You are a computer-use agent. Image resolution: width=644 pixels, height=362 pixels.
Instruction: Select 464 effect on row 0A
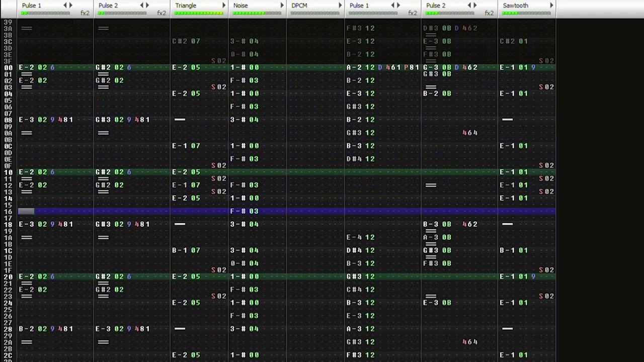coord(470,133)
